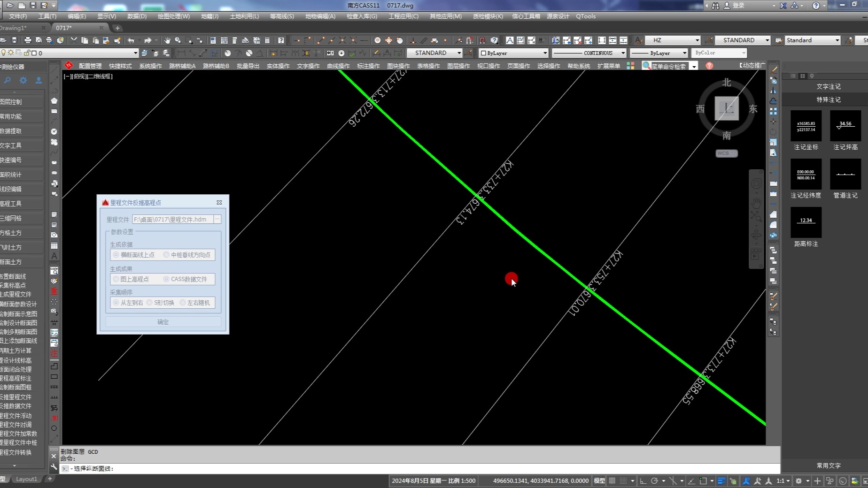Click the red magnet snap icon
Viewport: 868px width, 488px height.
coord(482,40)
